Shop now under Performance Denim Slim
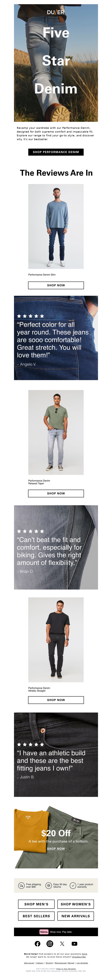The height and width of the screenshot is (980, 112). (x=56, y=285)
